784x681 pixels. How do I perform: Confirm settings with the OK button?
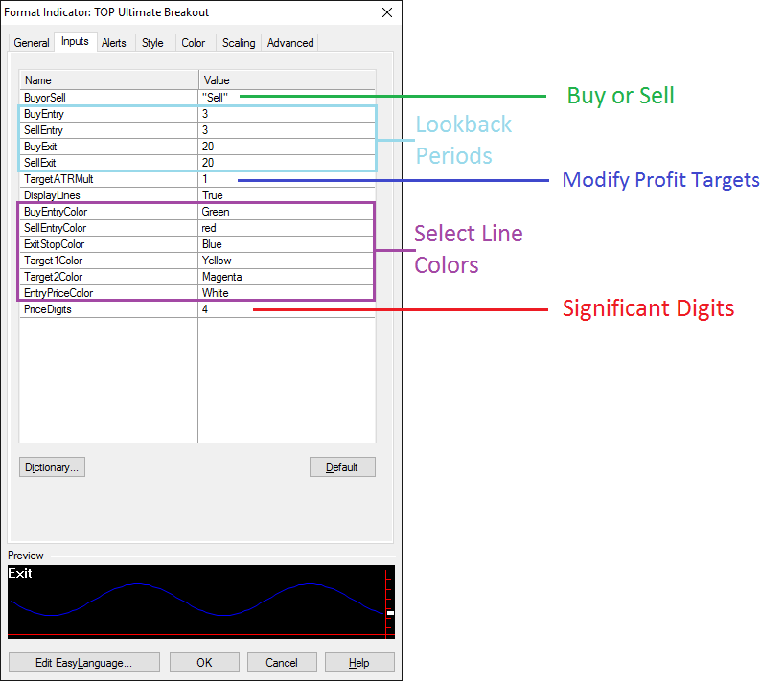point(204,663)
